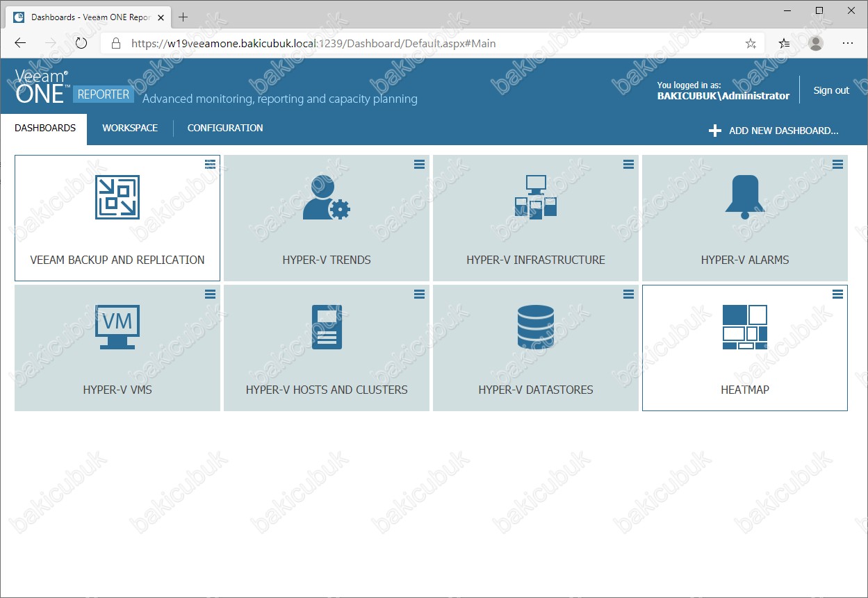Add page to favorites star icon
The image size is (868, 598).
click(751, 43)
